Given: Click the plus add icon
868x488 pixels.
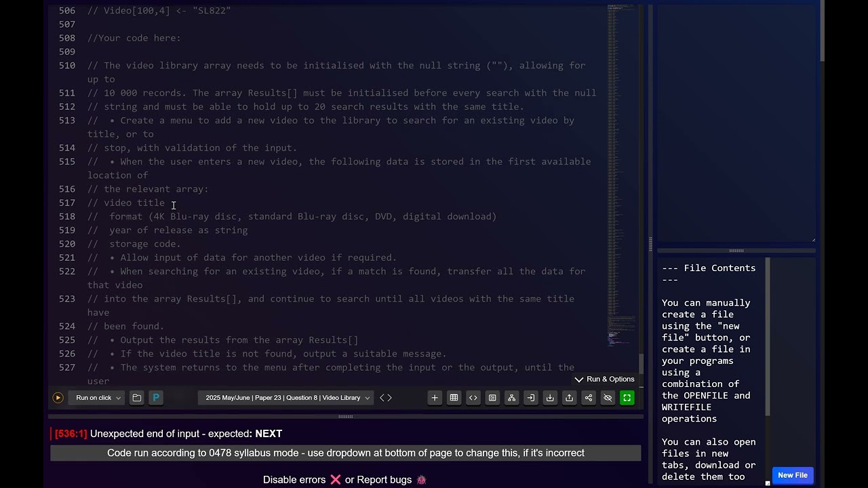Looking at the screenshot, I should point(435,398).
